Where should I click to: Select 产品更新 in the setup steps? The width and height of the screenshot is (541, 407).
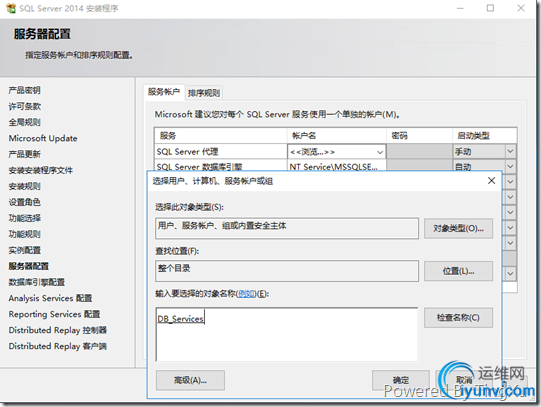click(24, 154)
